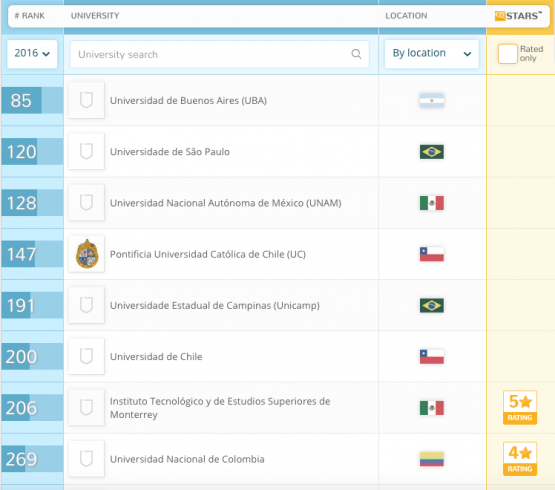
Task: Click the Brazil flag for Unicamp
Action: click(431, 306)
